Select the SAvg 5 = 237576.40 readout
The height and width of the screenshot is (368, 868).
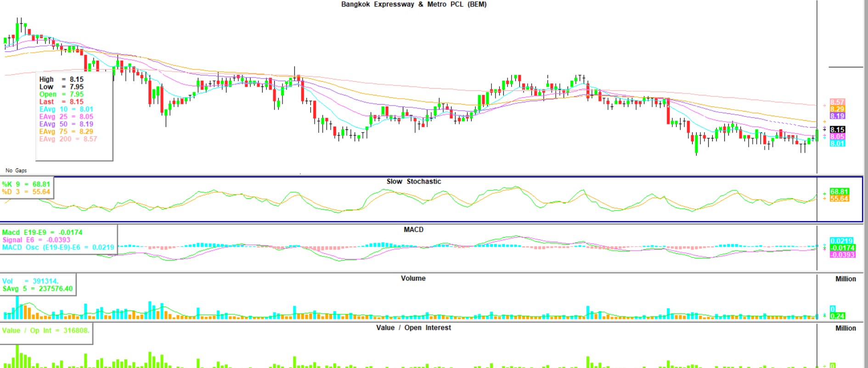click(x=37, y=289)
